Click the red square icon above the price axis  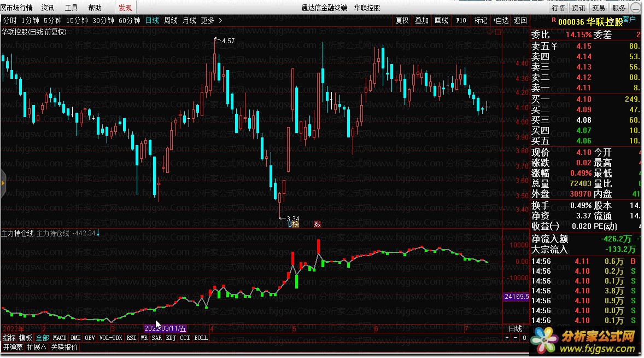(498, 32)
